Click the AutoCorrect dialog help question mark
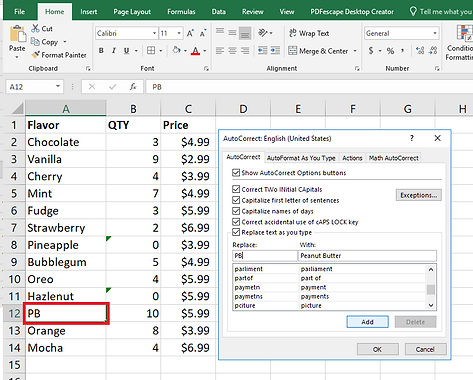The height and width of the screenshot is (380, 473). click(412, 138)
